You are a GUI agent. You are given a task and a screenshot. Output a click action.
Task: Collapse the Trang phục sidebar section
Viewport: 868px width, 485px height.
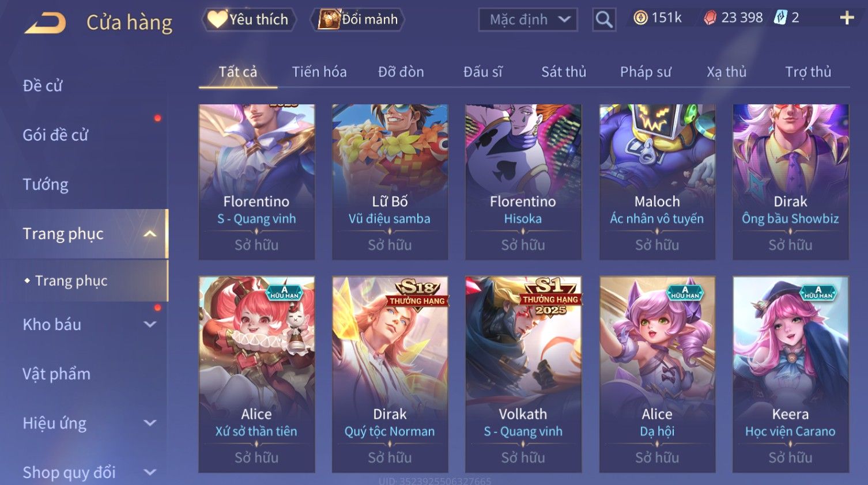(x=150, y=234)
